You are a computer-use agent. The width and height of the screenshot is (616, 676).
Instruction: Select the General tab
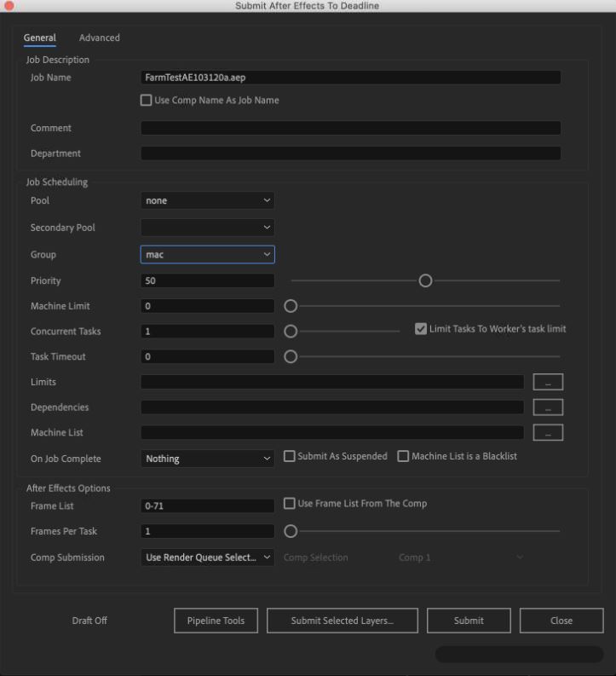(x=40, y=38)
